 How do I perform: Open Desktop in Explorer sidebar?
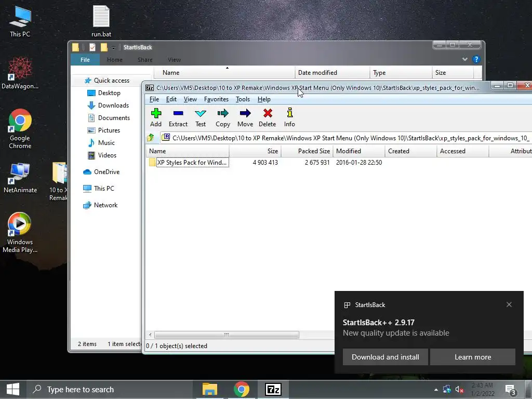click(x=104, y=93)
